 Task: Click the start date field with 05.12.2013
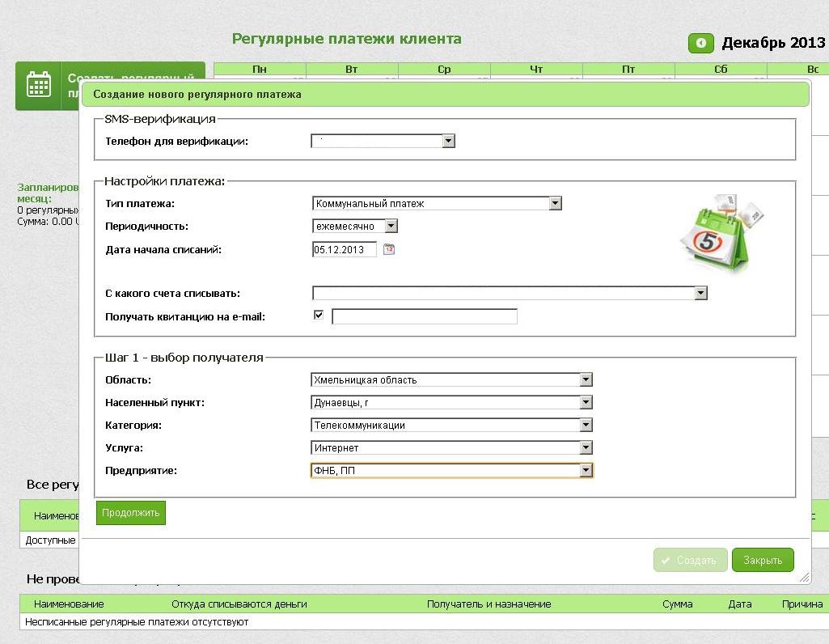(345, 250)
